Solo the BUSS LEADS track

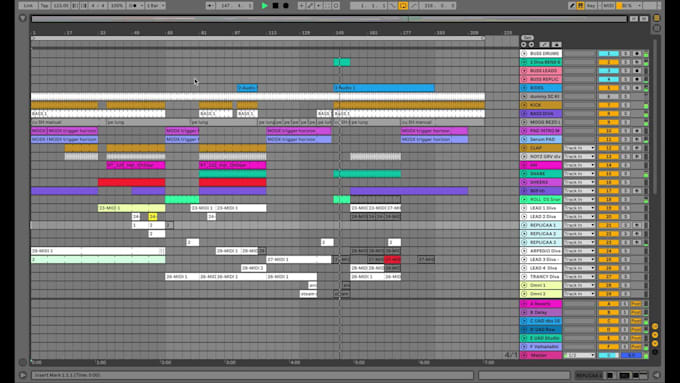625,71
